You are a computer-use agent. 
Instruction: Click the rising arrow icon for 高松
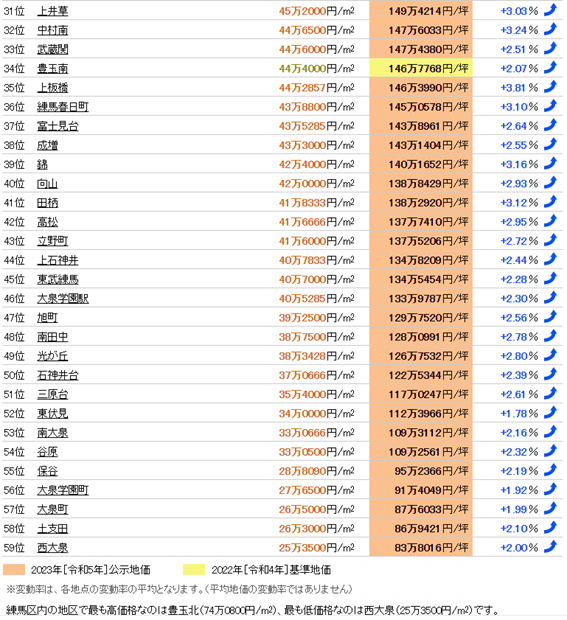[x=550, y=221]
